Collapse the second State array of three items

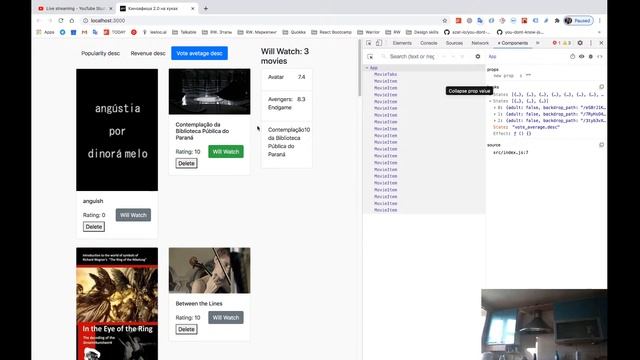pos(491,101)
